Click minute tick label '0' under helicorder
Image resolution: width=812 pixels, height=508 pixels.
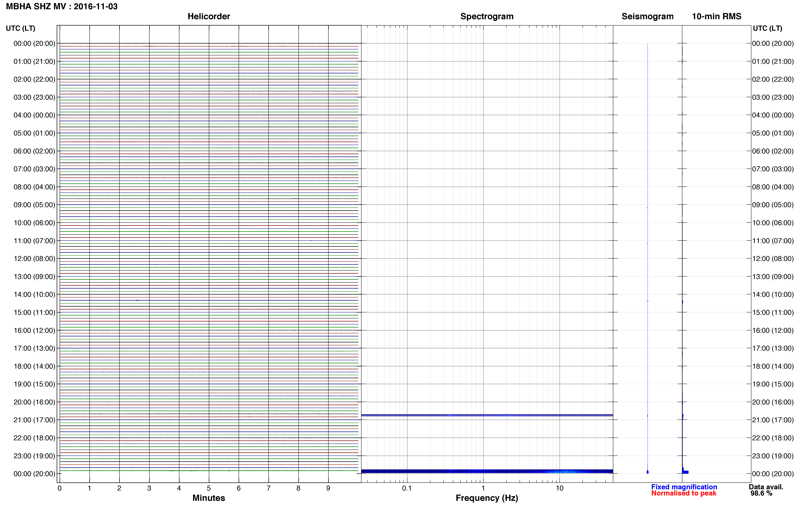(60, 488)
